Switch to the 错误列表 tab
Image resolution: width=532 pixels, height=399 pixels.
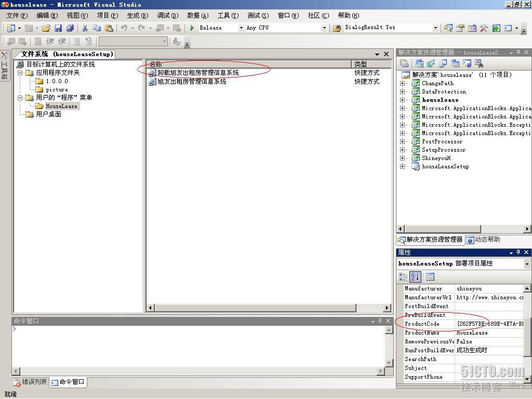(31, 382)
